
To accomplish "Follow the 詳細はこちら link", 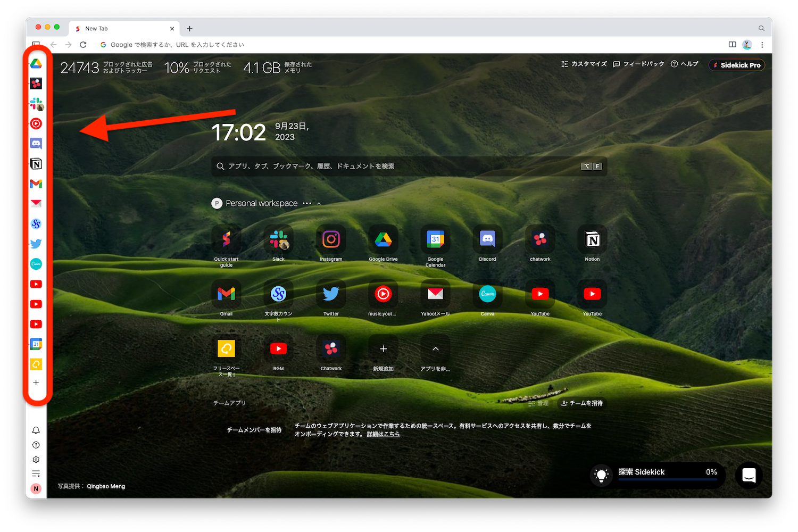I will pos(383,434).
